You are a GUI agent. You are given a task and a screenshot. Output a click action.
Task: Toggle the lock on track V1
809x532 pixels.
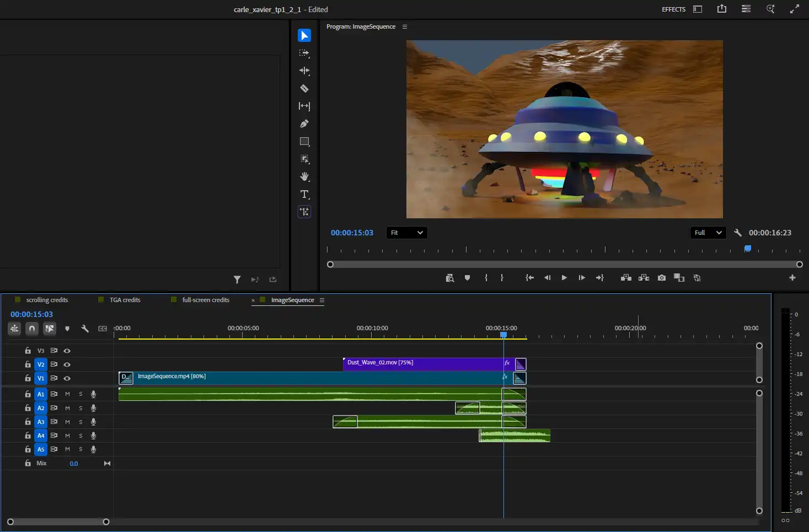pos(28,378)
